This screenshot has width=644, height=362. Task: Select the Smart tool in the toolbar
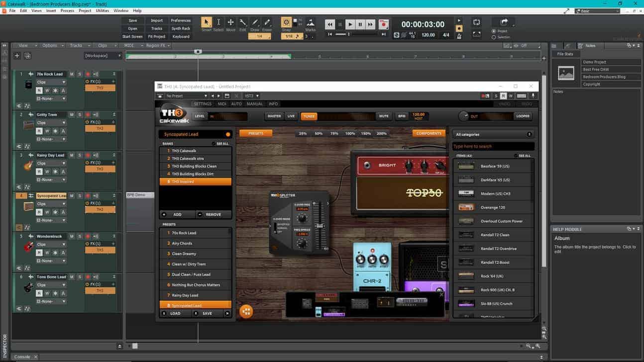[206, 22]
